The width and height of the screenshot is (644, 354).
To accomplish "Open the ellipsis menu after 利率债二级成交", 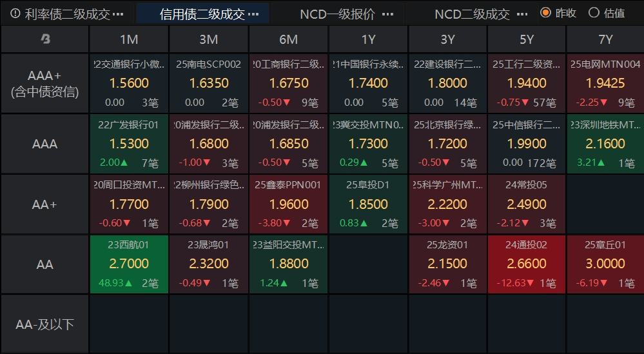I will point(118,14).
